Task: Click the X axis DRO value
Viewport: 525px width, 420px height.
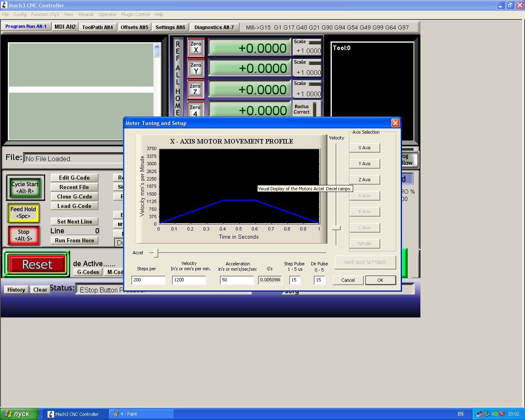Action: pos(249,48)
